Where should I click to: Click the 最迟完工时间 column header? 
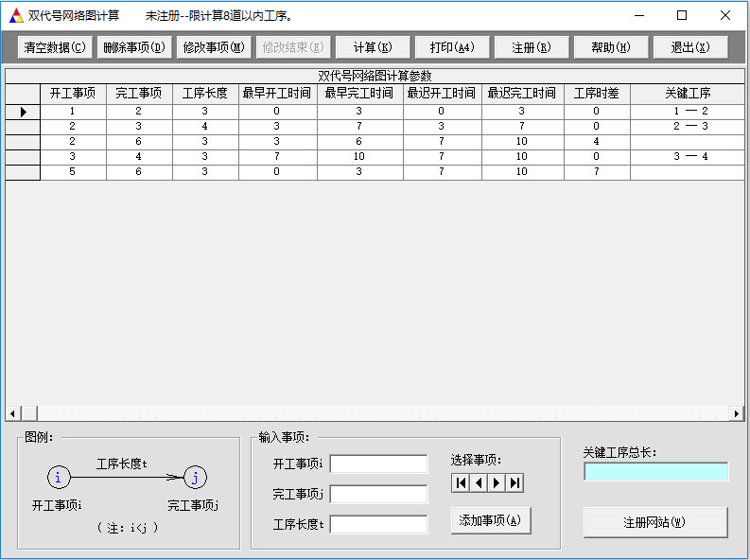522,94
